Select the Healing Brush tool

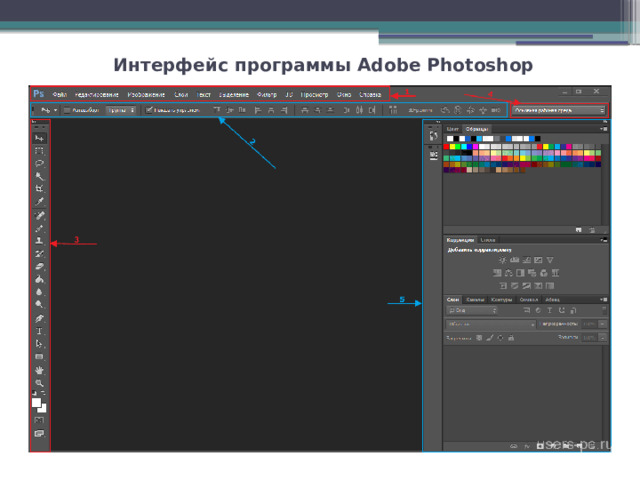39,216
